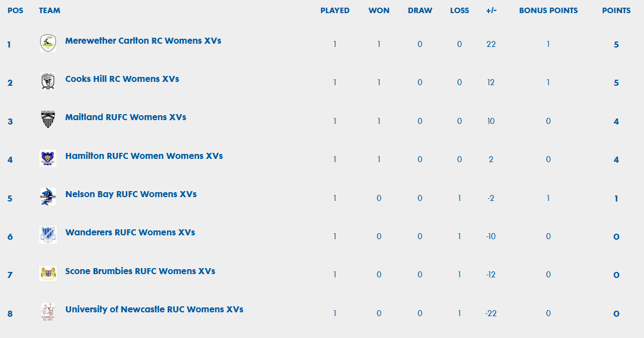Open University of Newcastle RUC Womens XVs
This screenshot has height=338, width=644.
[x=154, y=309]
